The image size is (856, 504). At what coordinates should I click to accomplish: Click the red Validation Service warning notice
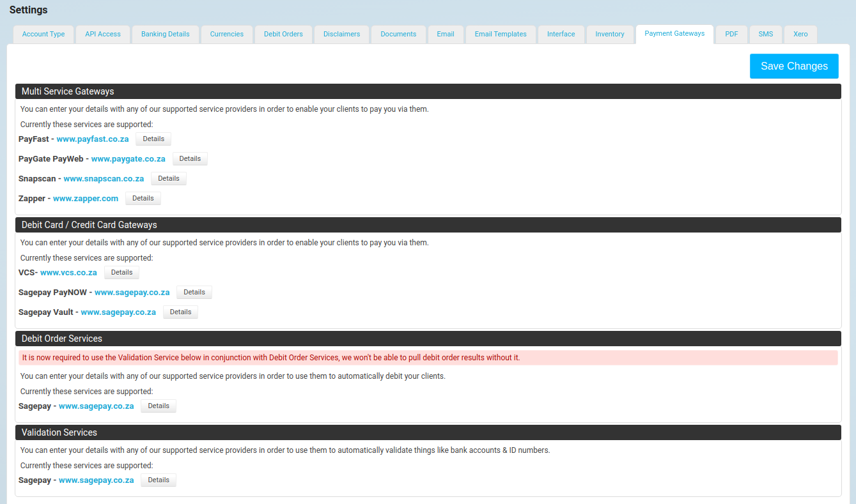click(428, 358)
